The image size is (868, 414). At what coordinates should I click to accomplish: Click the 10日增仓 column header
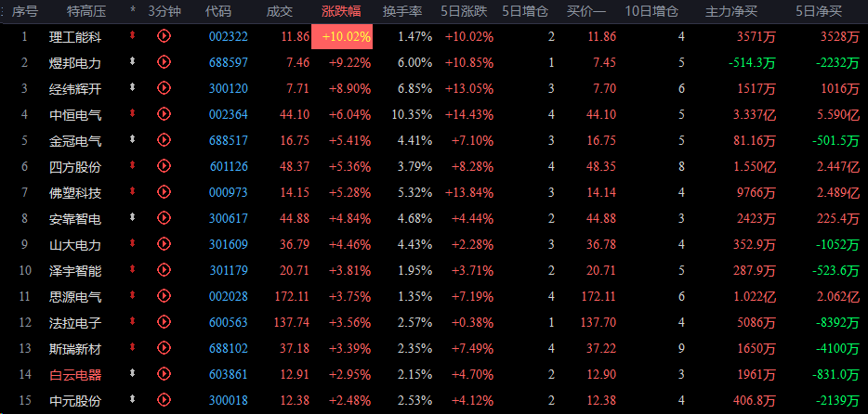point(651,11)
